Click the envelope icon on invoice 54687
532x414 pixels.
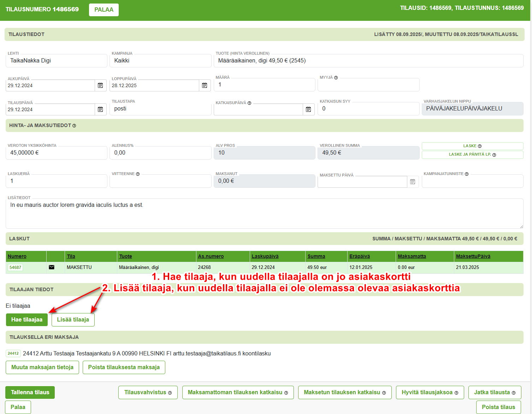(52, 267)
